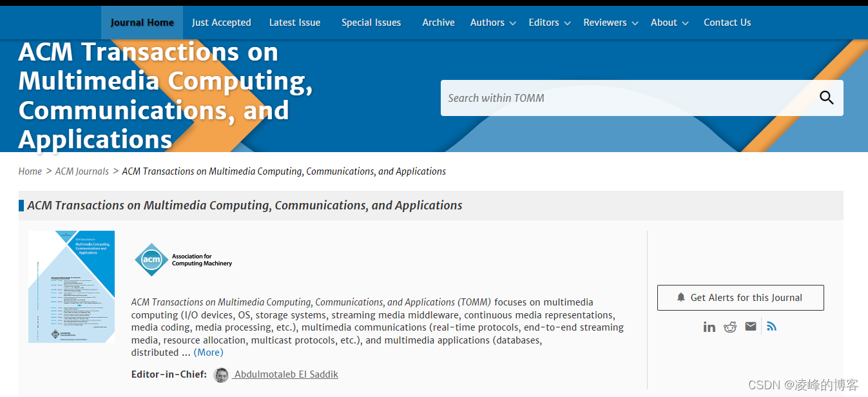Open the RSS feed icon
Image resolution: width=868 pixels, height=397 pixels.
tap(771, 326)
